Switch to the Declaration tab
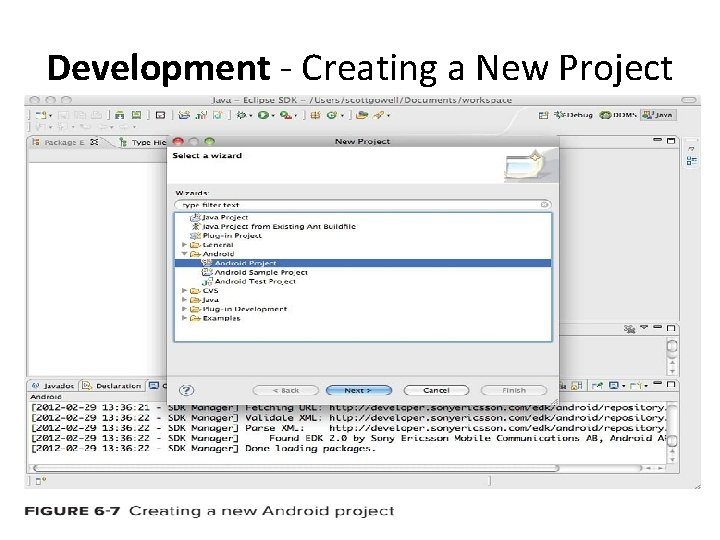This screenshot has height=540, width=720. point(112,386)
